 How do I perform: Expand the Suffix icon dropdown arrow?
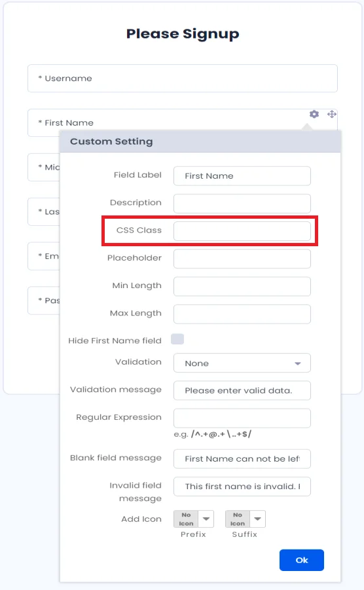pos(257,519)
